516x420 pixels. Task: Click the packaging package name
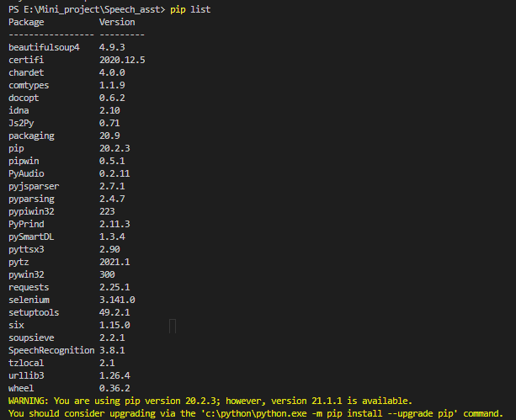(31, 136)
